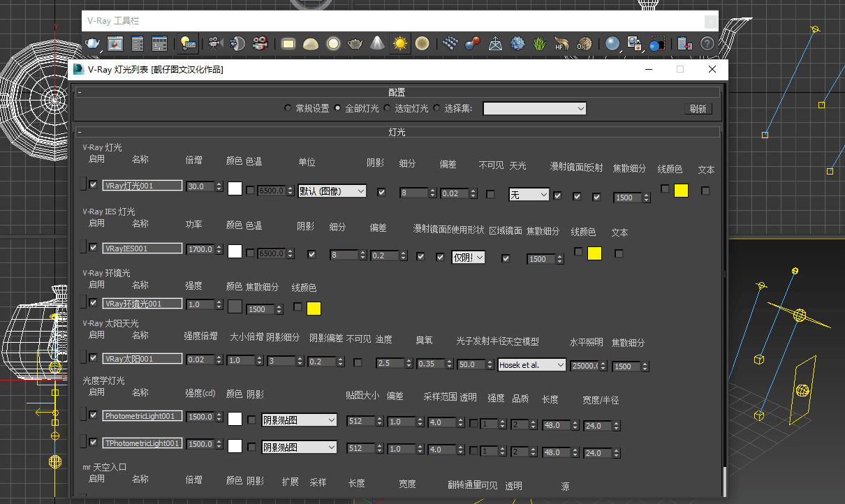The image size is (845, 504).
Task: Collapse the 灯光 rollout
Action: 397,132
